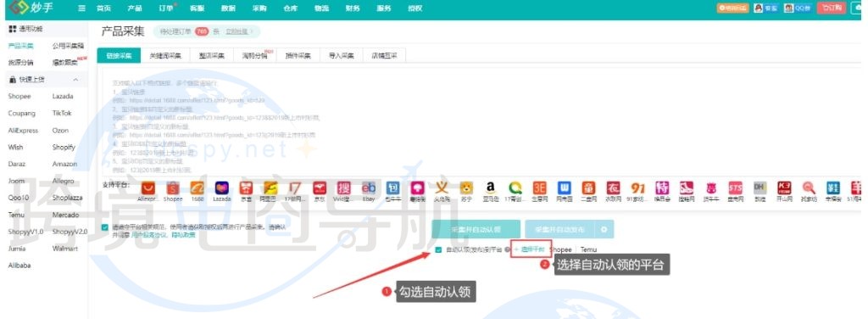Screen dimensions: 868x319
Task: Select the STS platform icon
Action: click(735, 188)
